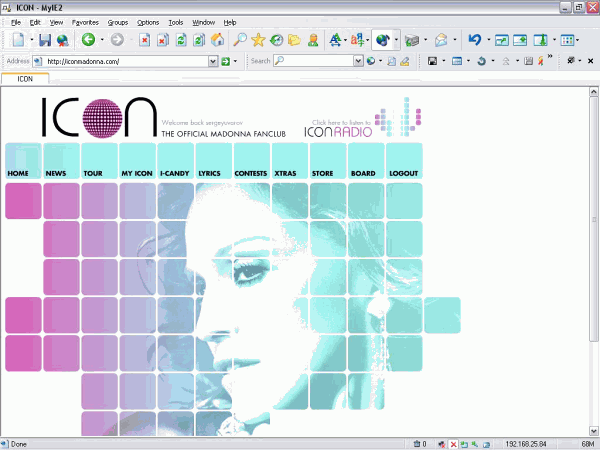Open the Options menu
The width and height of the screenshot is (600, 450).
148,23
